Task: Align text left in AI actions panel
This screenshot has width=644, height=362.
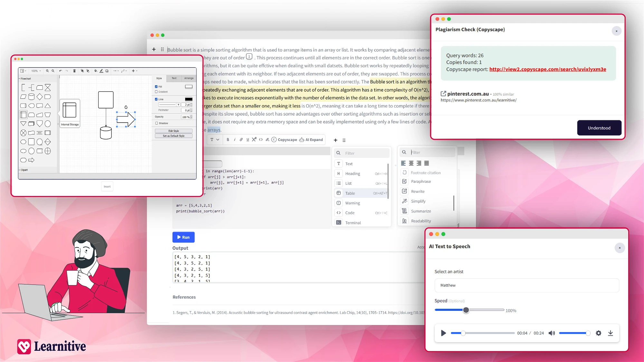Action: click(x=403, y=163)
